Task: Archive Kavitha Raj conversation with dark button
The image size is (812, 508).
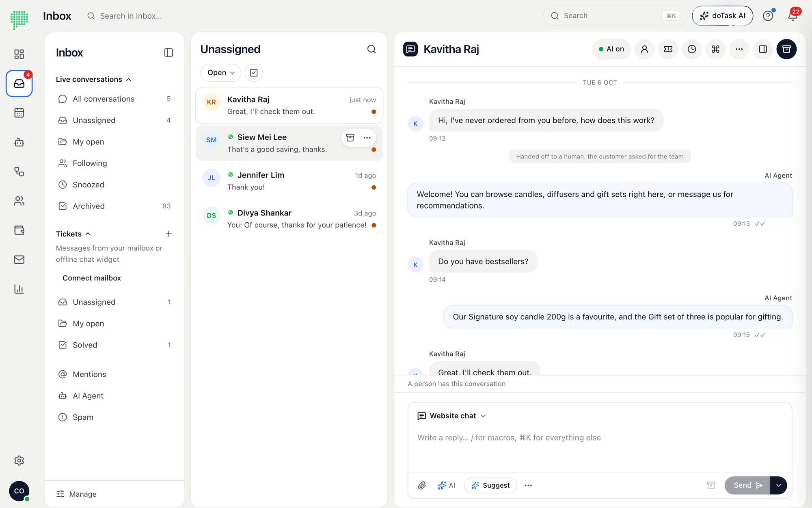Action: 786,49
